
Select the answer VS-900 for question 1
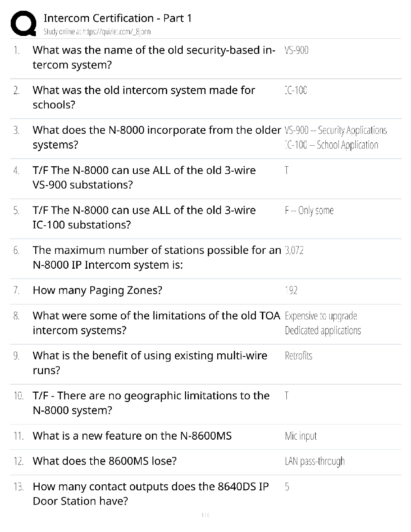click(296, 50)
